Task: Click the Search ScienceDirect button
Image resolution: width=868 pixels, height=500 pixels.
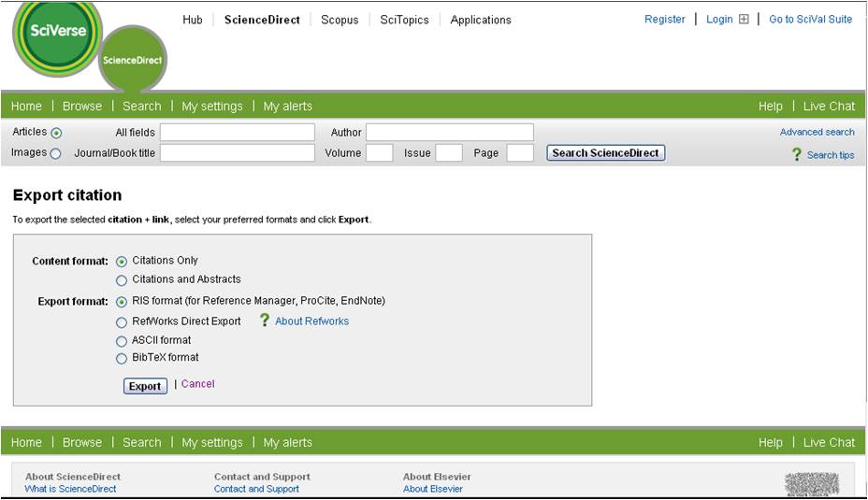Action: tap(605, 153)
